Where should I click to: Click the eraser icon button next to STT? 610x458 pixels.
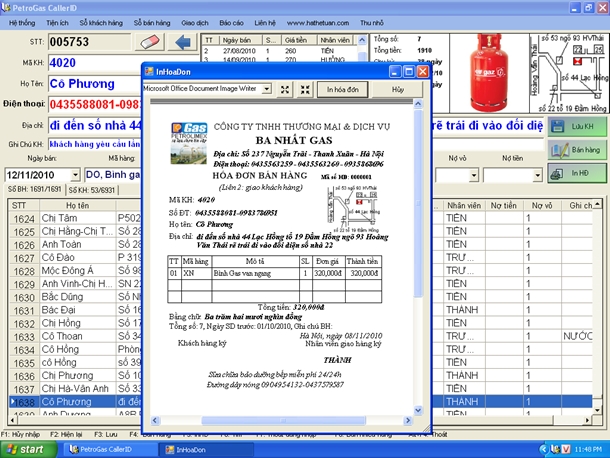[x=150, y=42]
